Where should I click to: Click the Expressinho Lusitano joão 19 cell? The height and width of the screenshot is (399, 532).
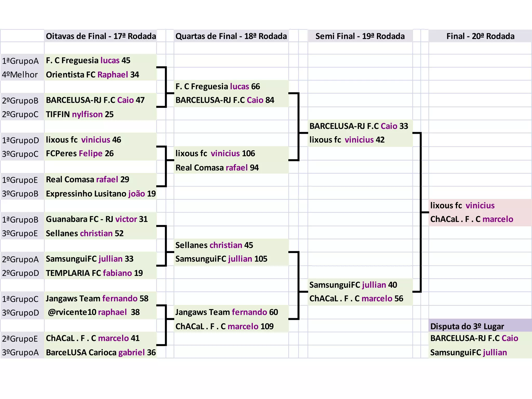coord(100,194)
